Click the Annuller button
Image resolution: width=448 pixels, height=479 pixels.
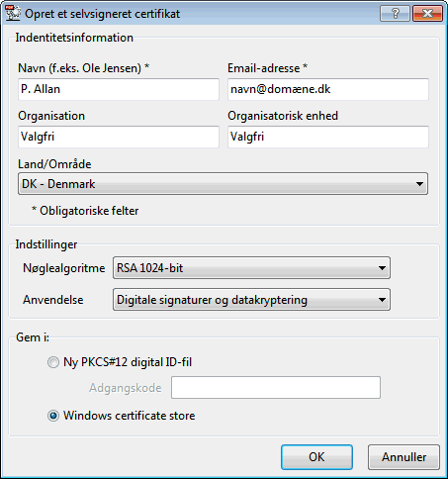pyautogui.click(x=403, y=457)
